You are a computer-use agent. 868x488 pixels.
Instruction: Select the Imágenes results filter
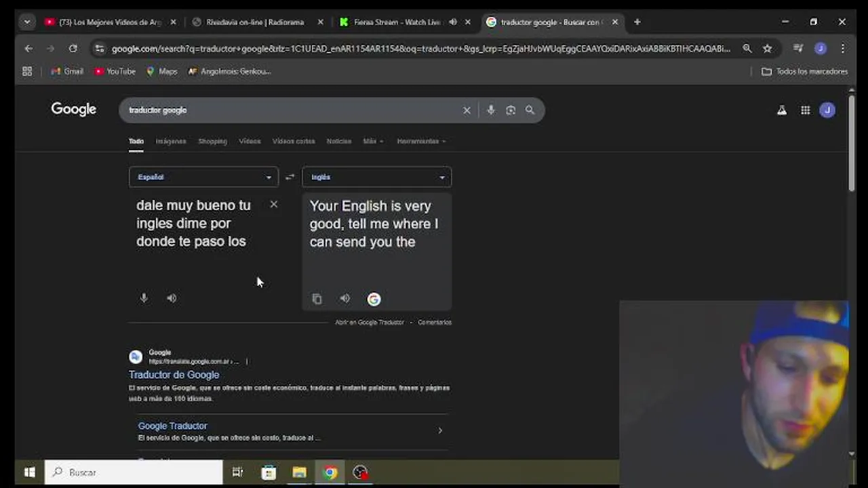coord(171,141)
